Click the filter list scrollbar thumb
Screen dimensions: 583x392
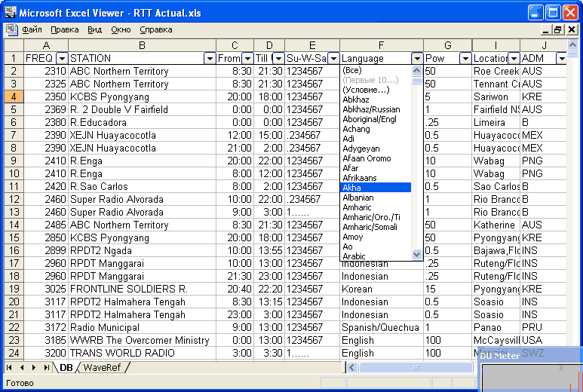(417, 80)
